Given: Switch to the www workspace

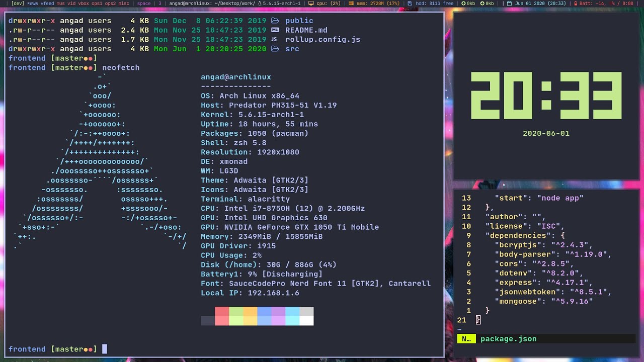Looking at the screenshot, I should [x=33, y=3].
